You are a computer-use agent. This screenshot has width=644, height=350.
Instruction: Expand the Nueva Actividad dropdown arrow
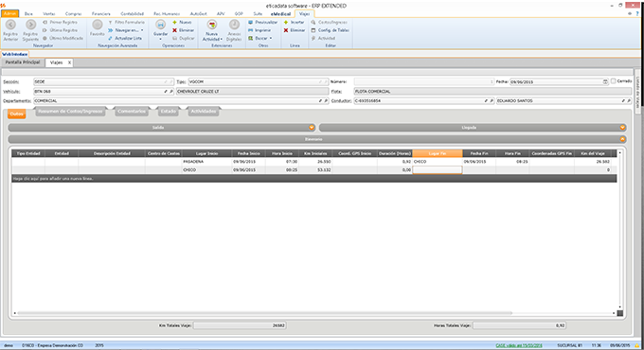coord(222,40)
